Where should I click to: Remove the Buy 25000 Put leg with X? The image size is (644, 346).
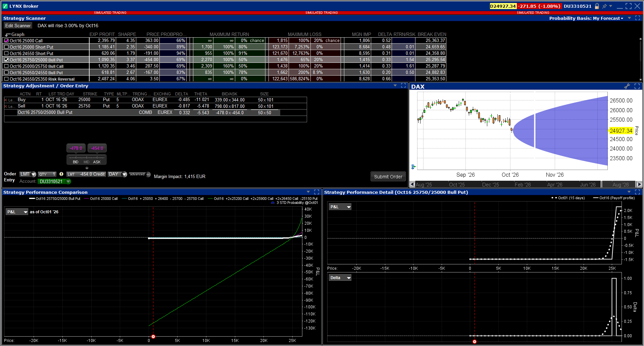[6, 100]
